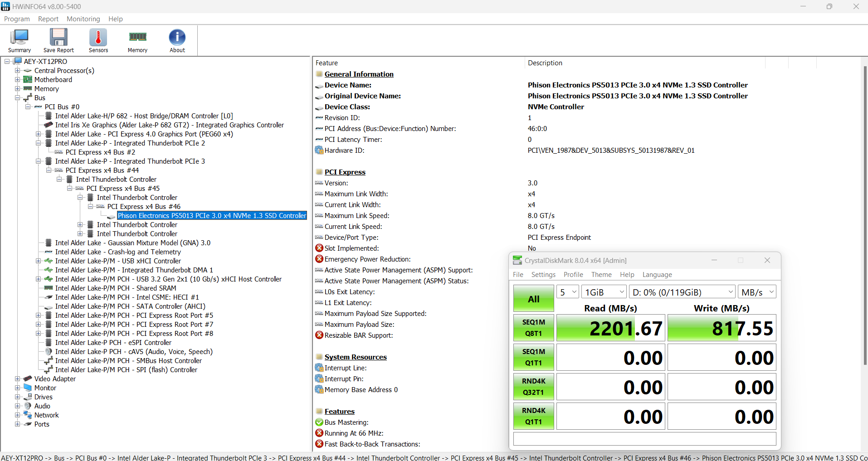Image resolution: width=868 pixels, height=461 pixels.
Task: Click the General Information section heading
Action: point(359,74)
